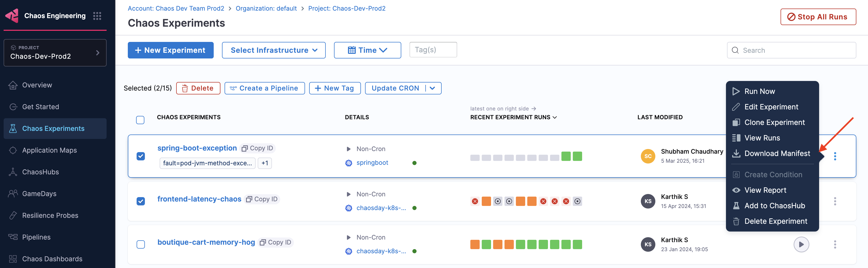The height and width of the screenshot is (268, 868).
Task: Click the Stop All Runs button
Action: click(x=818, y=17)
